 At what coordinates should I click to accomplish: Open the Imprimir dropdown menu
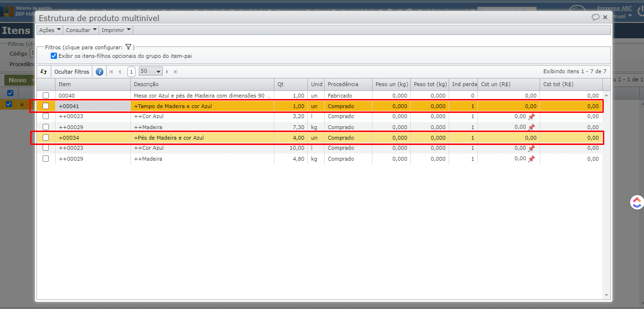(116, 30)
